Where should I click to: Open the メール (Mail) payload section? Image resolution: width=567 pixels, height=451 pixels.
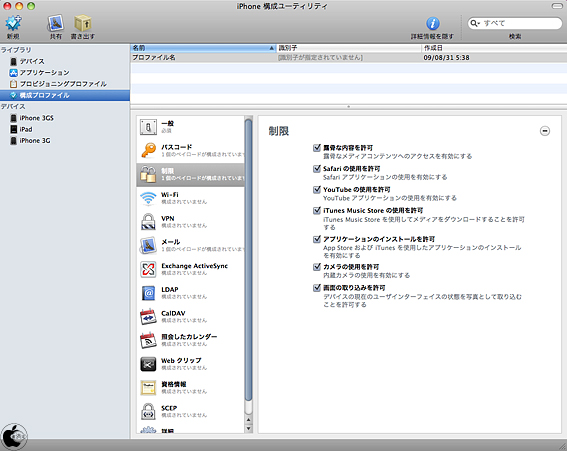click(x=191, y=246)
